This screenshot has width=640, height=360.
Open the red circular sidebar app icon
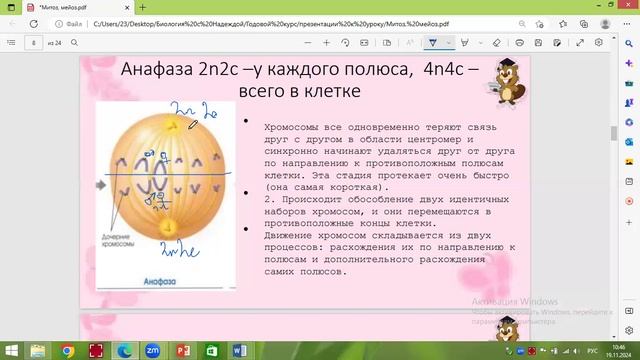pos(629,201)
